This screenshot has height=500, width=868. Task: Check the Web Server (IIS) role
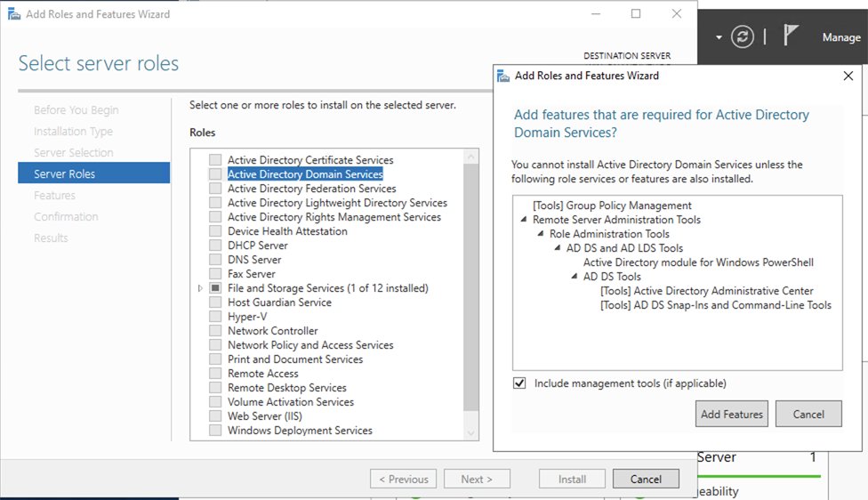(x=215, y=416)
